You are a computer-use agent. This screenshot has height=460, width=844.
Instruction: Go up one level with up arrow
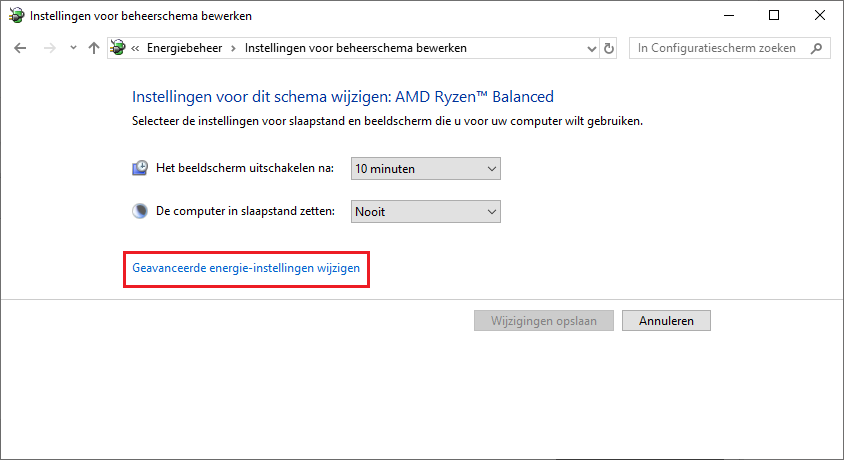tap(94, 48)
